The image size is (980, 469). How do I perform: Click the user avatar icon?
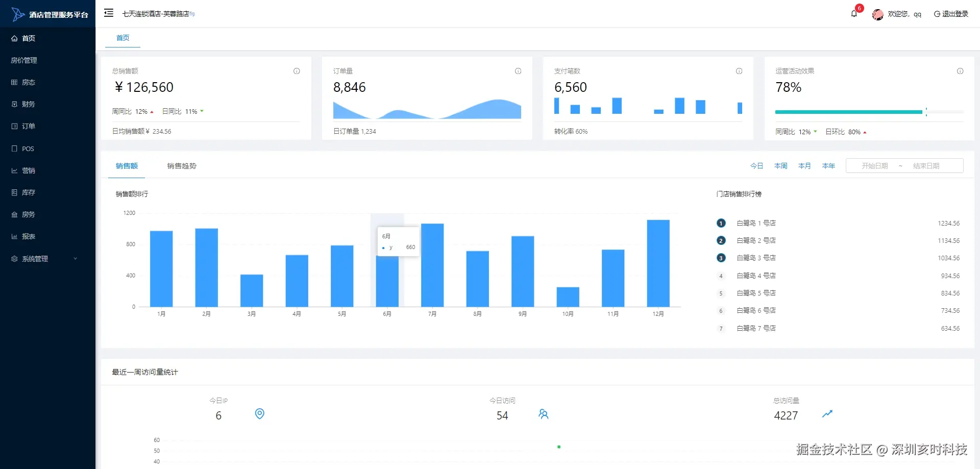(878, 14)
